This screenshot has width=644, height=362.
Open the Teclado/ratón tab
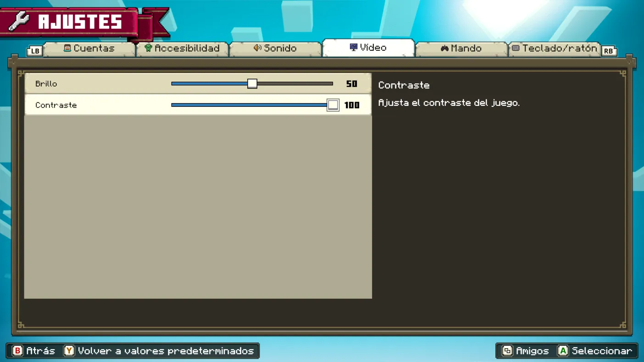[555, 48]
